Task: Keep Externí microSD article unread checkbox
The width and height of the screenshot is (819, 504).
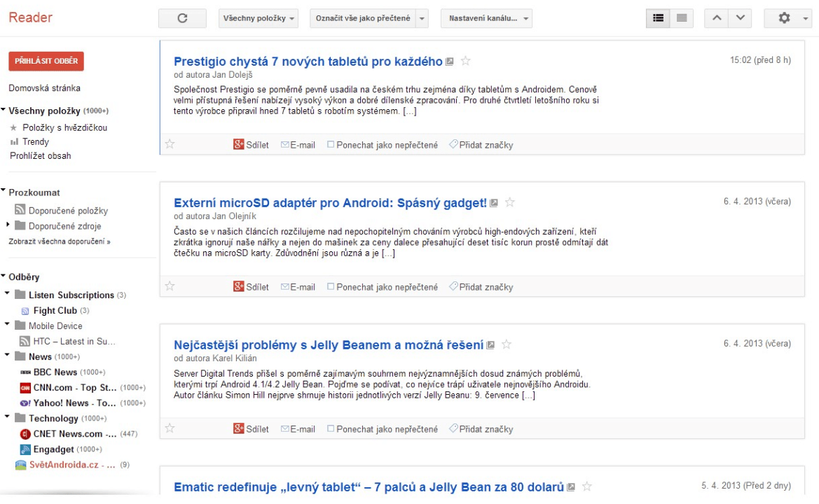Action: (x=331, y=287)
